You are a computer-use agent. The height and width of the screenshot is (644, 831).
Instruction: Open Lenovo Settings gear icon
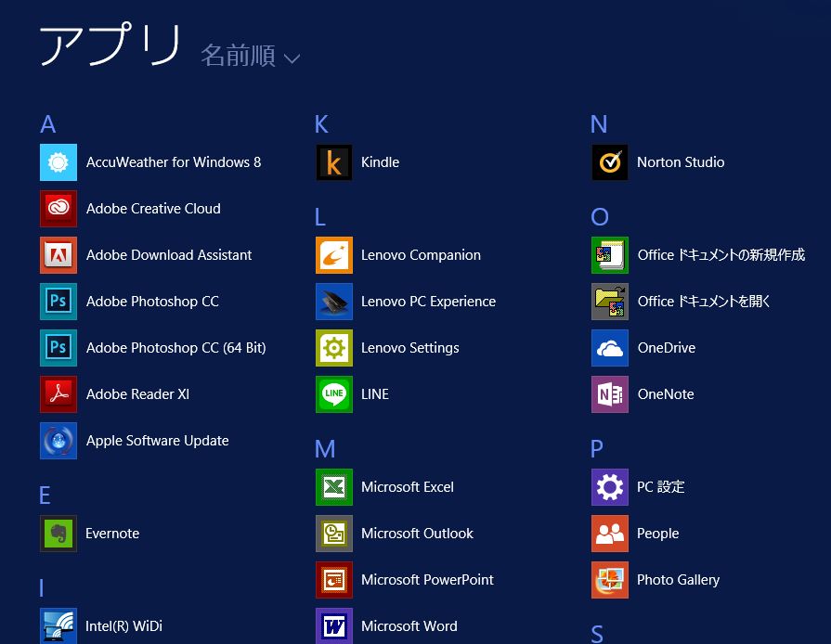[x=334, y=348]
